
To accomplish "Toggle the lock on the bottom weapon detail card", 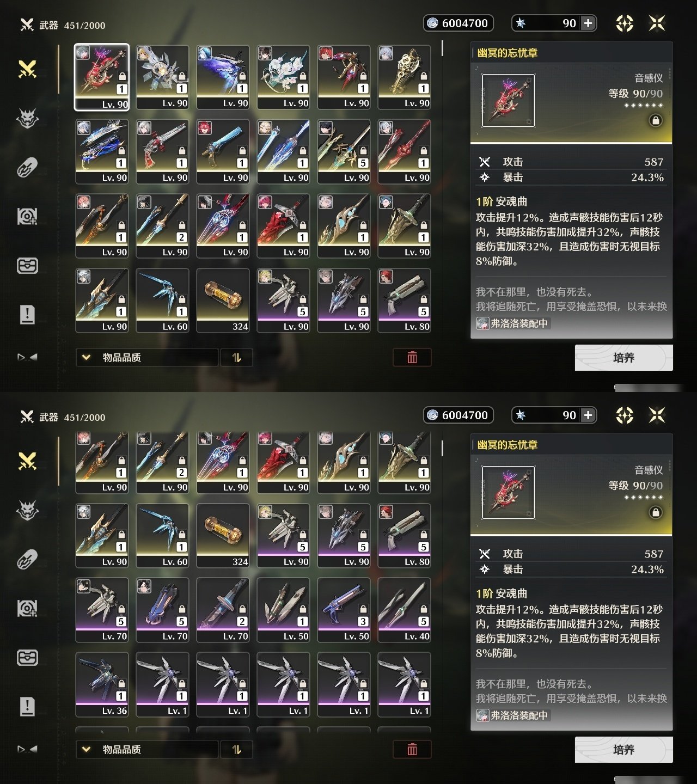I will (656, 512).
